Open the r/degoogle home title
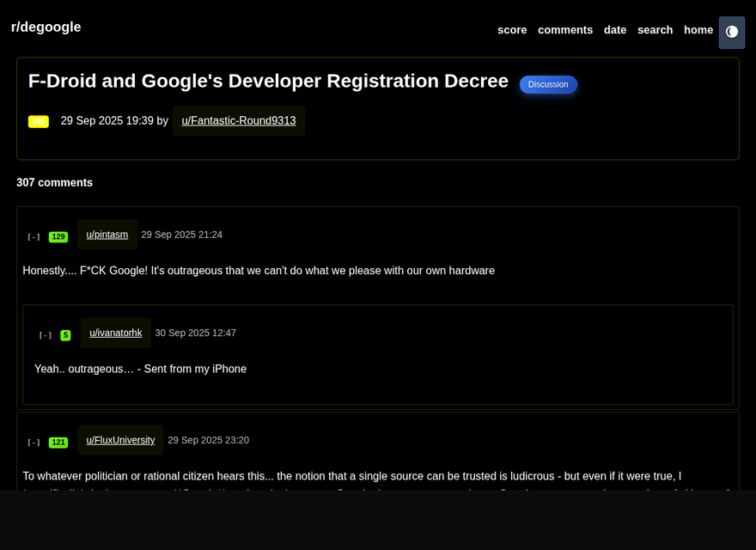 coord(46,27)
